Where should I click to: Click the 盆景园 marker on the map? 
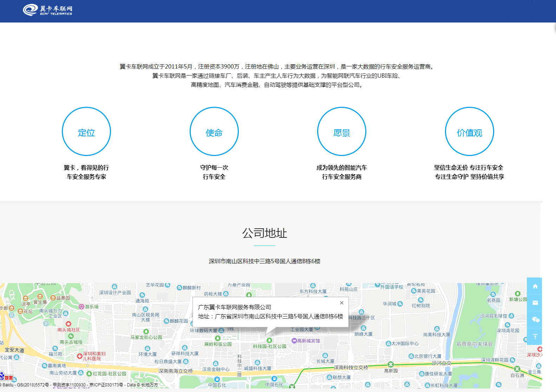coord(53,298)
